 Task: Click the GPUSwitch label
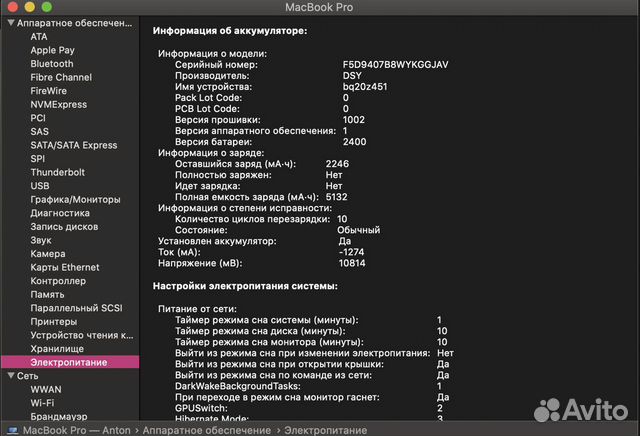coord(201,408)
